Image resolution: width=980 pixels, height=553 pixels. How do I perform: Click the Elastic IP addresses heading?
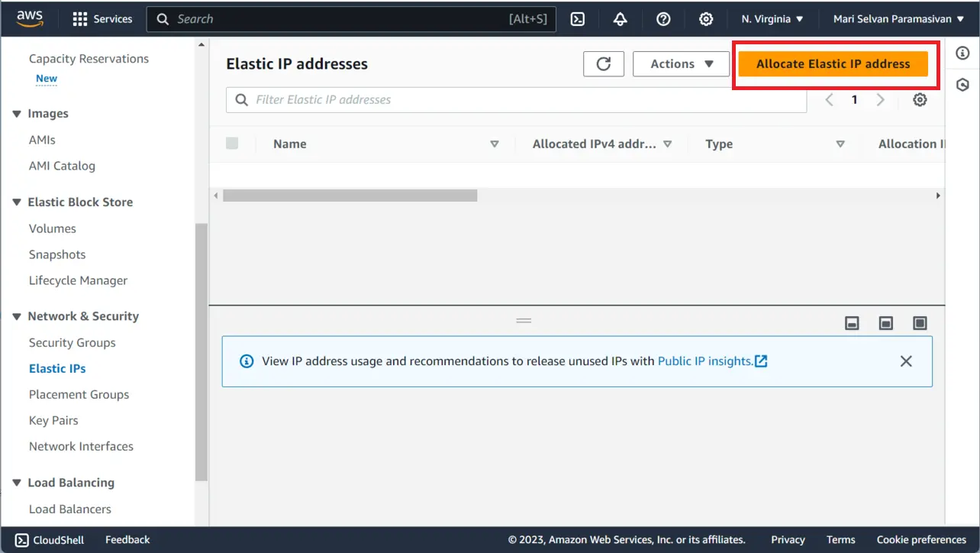coord(297,64)
